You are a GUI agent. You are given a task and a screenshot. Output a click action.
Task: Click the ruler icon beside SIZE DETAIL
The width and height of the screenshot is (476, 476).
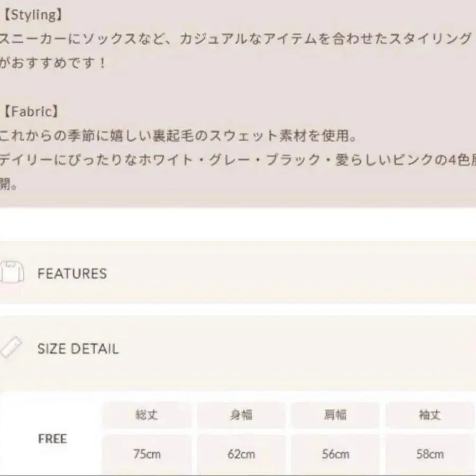coord(10,348)
